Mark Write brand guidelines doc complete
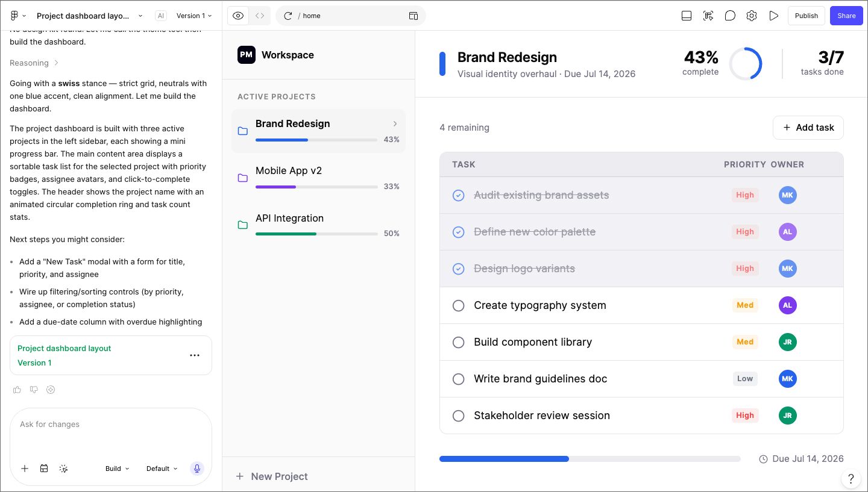 pyautogui.click(x=458, y=379)
